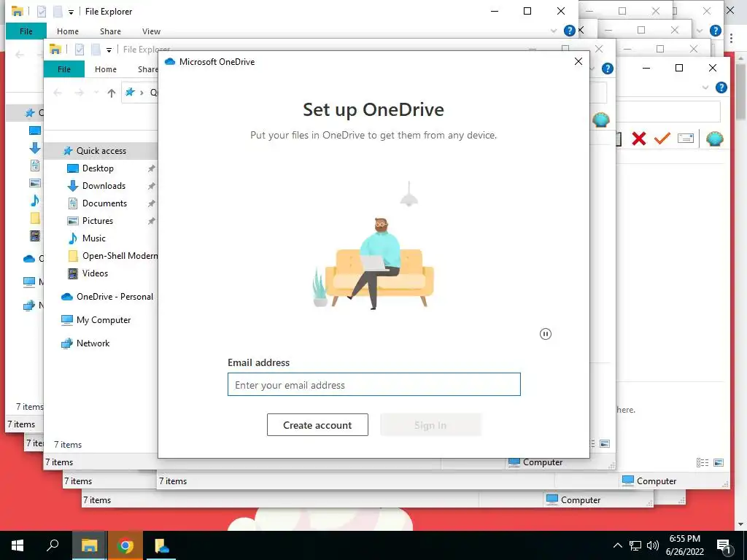
Task: Select Videos in the navigation pane
Action: pyautogui.click(x=95, y=273)
